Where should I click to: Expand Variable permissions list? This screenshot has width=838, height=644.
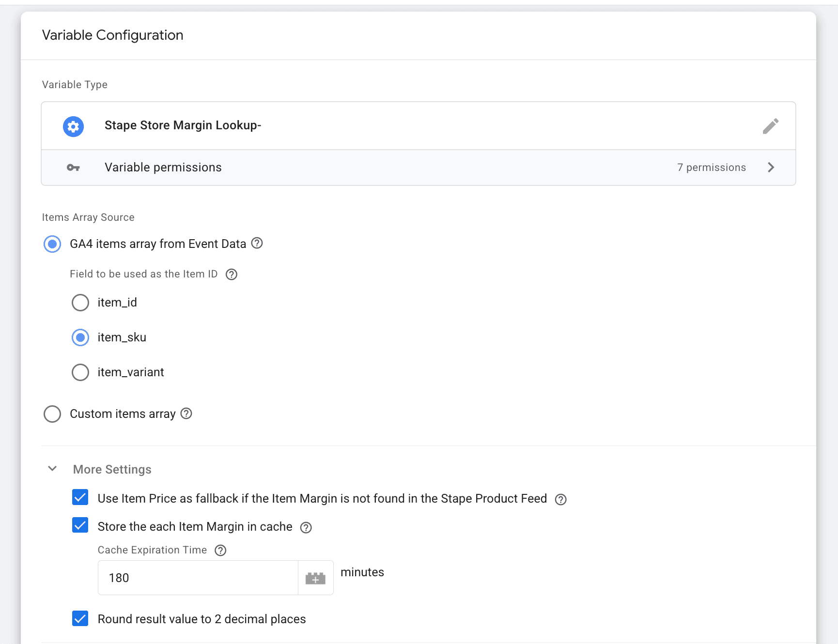coord(771,167)
